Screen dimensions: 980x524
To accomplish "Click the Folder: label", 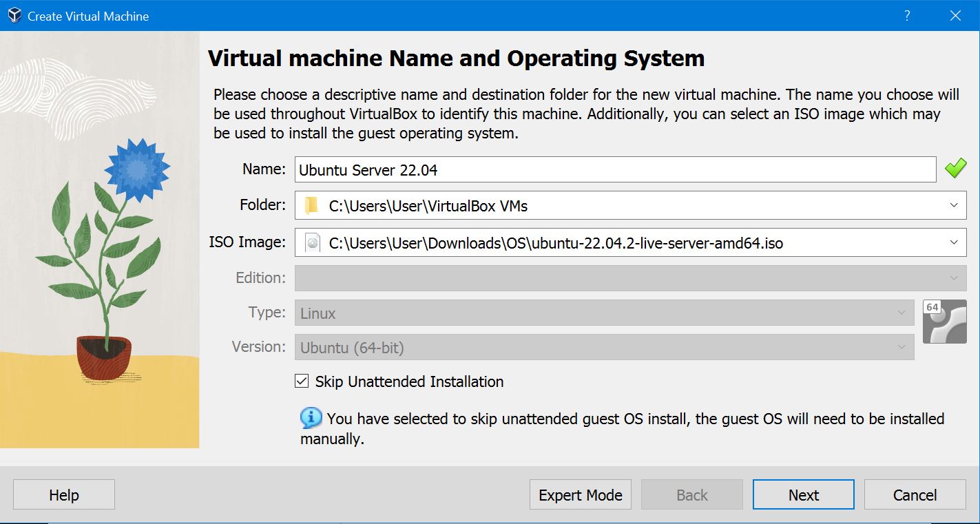I will click(x=262, y=205).
